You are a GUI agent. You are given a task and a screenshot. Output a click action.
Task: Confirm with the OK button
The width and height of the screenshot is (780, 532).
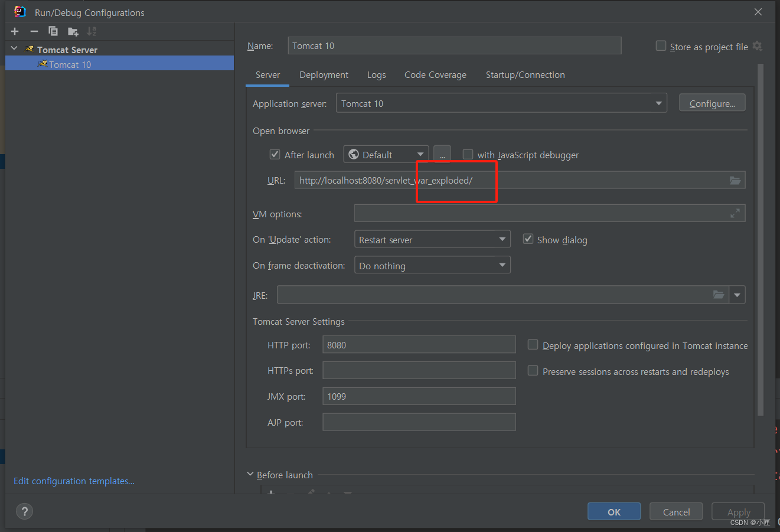coord(614,511)
